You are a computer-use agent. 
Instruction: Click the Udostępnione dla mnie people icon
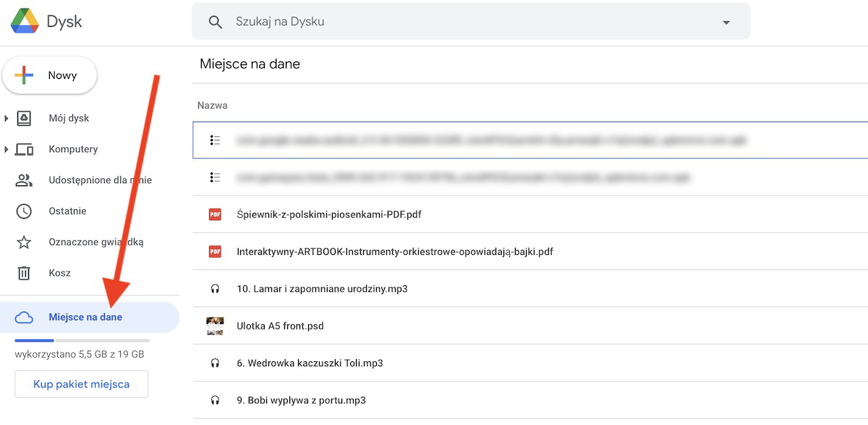pos(24,180)
